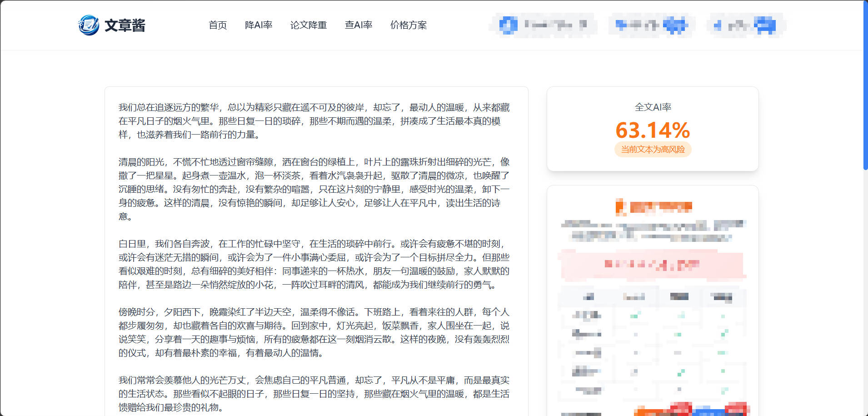Click the 63.14% AI rate value
The image size is (868, 416).
653,130
